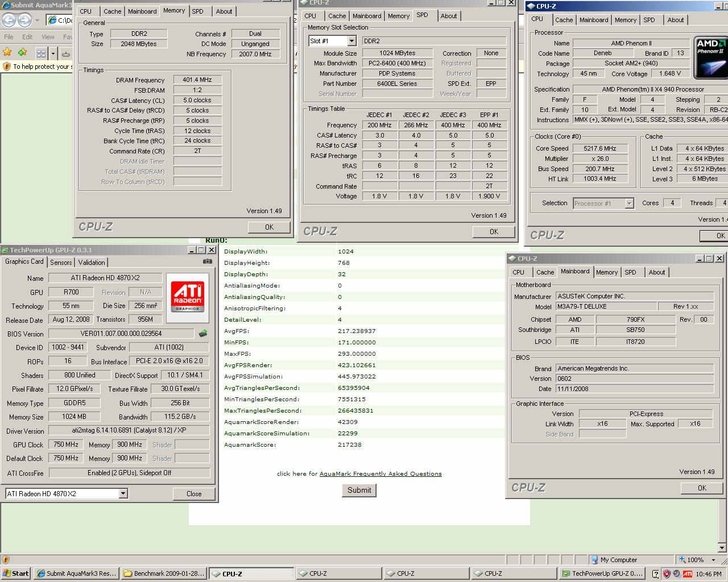Save the GPU BIOS using chip icon
This screenshot has width=728, height=582.
[202, 334]
